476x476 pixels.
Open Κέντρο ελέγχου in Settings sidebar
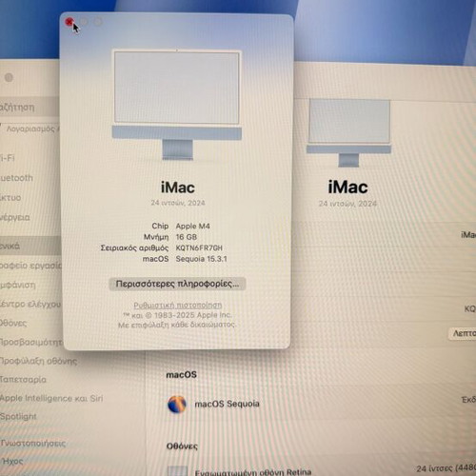tap(30, 304)
